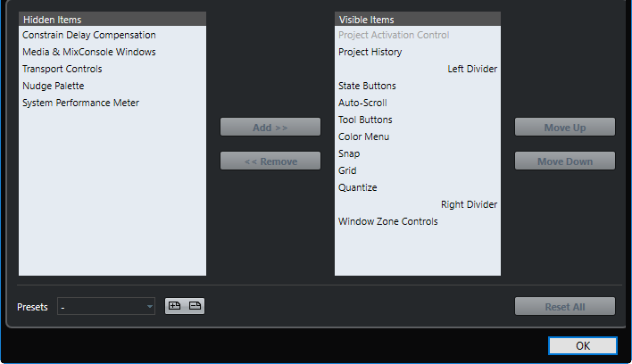This screenshot has width=632, height=364.
Task: Select Color Menu in Visible Items
Action: [418, 136]
